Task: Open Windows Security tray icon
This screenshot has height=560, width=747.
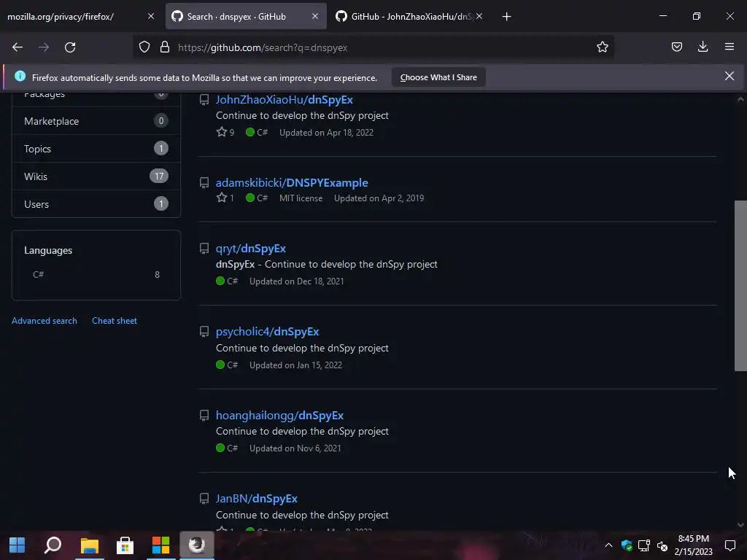Action: click(627, 545)
